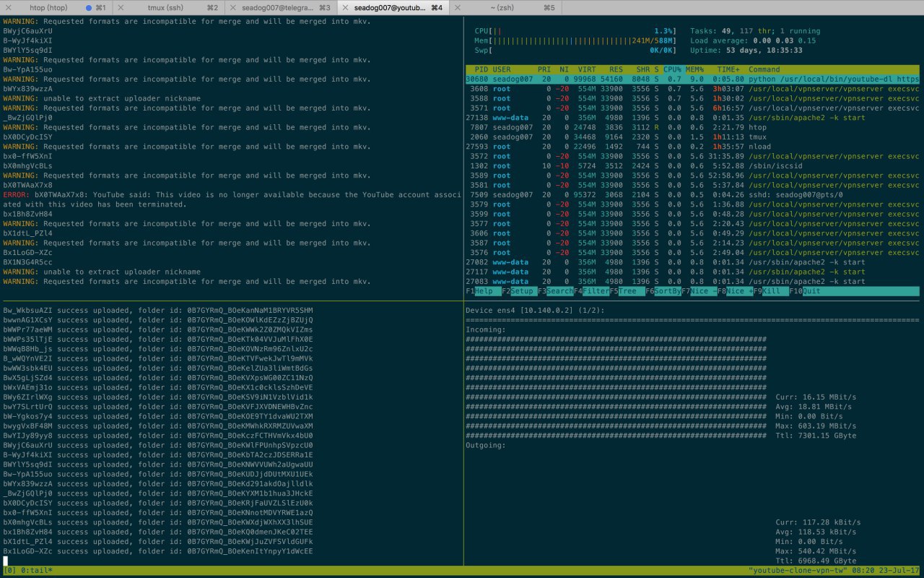The width and height of the screenshot is (924, 578).
Task: Switch to the htop (htop) tab
Action: coord(56,7)
